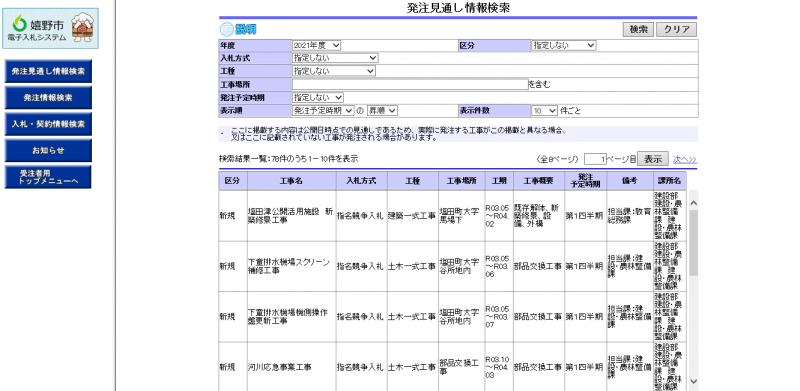Focus the 工事場所 text field
The image size is (800, 391).
[410, 84]
